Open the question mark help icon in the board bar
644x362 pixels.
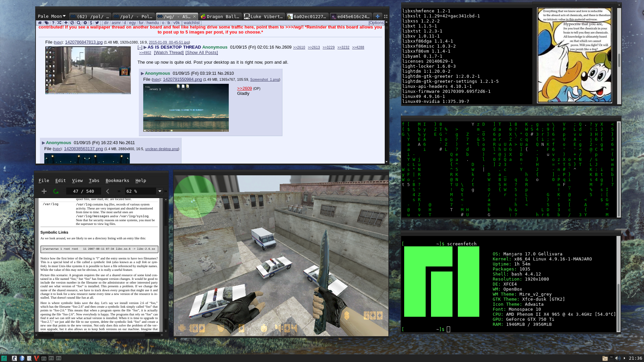tap(53, 23)
